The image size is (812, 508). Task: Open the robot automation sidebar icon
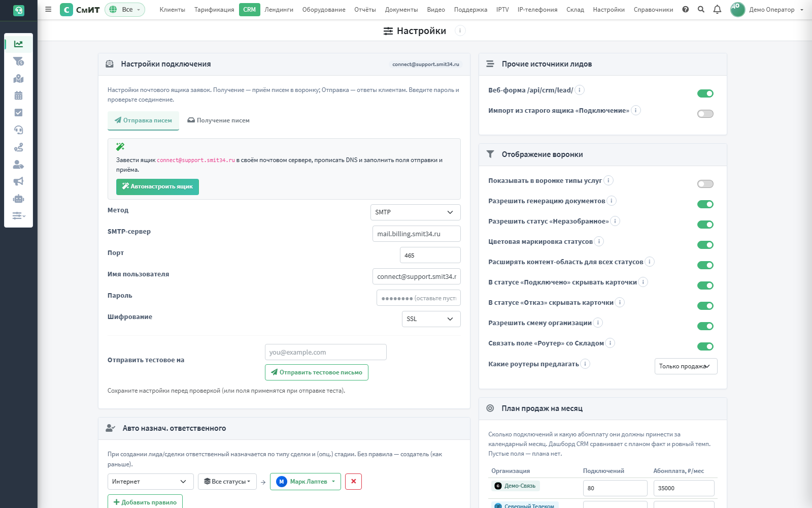coord(18,199)
